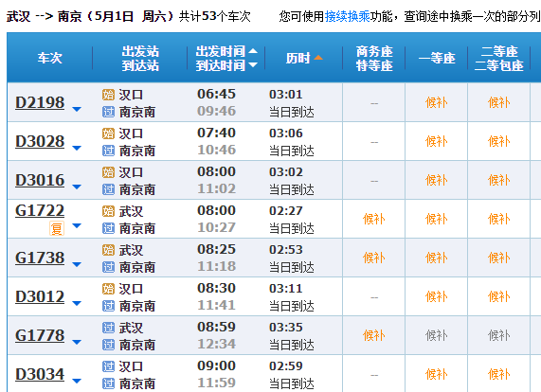Open train number G1738 link
The height and width of the screenshot is (392, 541).
(40, 258)
